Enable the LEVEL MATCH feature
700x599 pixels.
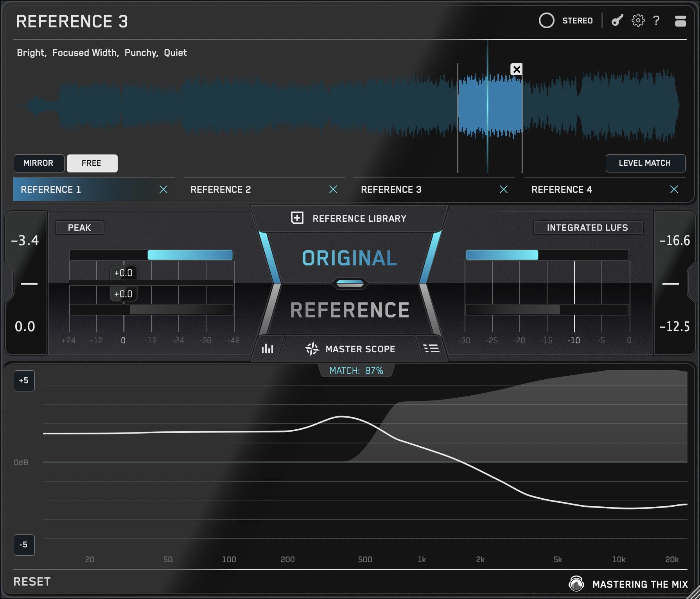(x=645, y=163)
